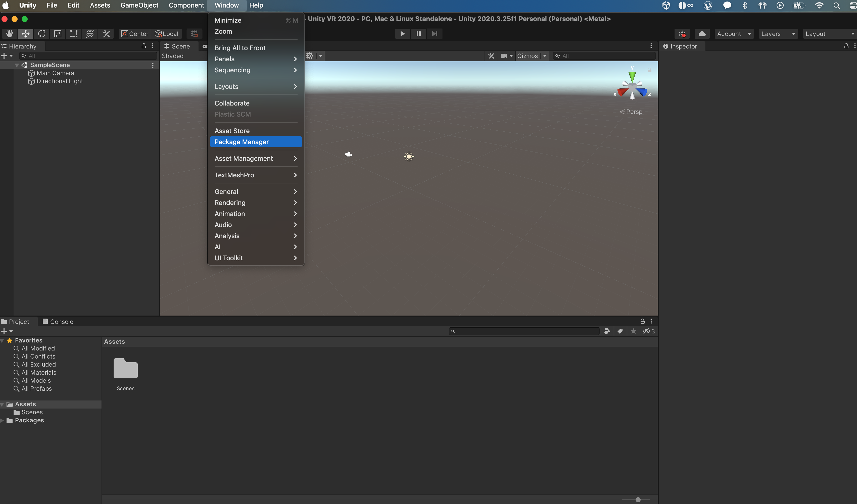Select the Rotate tool
Viewport: 857px width, 504px height.
41,34
